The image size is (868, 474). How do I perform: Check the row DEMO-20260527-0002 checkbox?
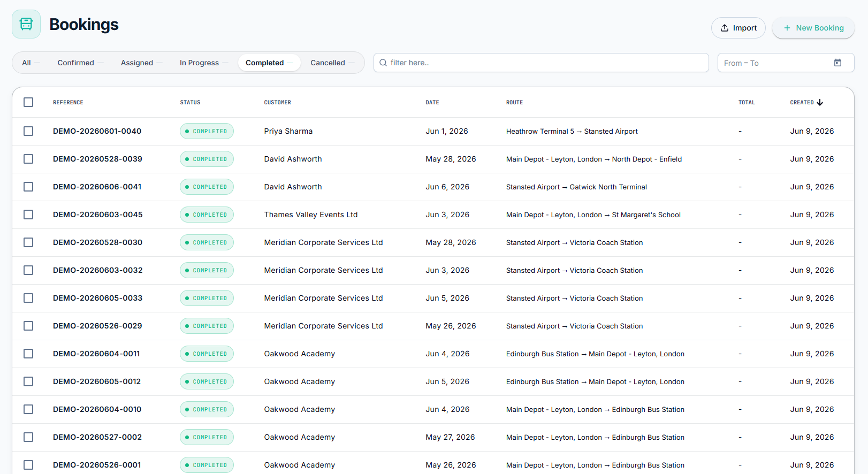point(28,437)
